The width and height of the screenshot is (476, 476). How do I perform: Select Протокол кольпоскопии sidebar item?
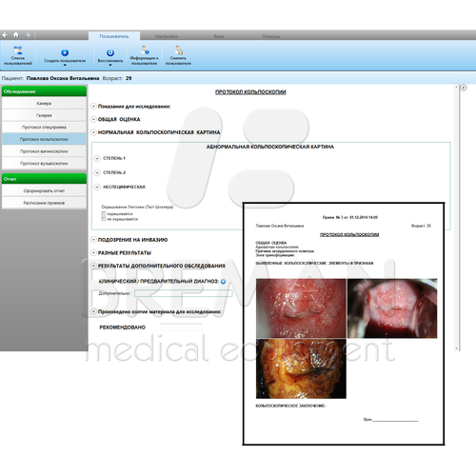point(44,139)
